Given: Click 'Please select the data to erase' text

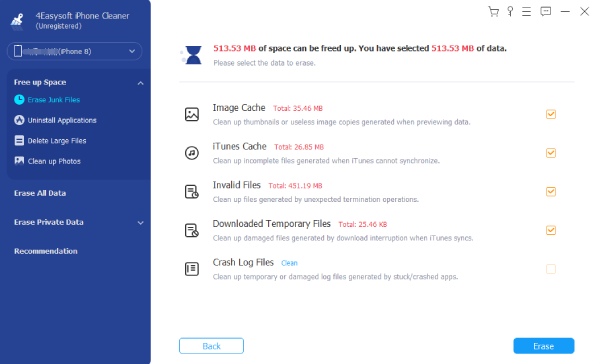Looking at the screenshot, I should pyautogui.click(x=264, y=63).
